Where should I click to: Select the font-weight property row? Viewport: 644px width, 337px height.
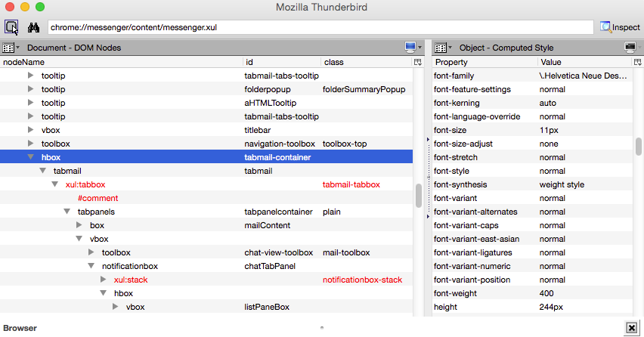pos(532,293)
